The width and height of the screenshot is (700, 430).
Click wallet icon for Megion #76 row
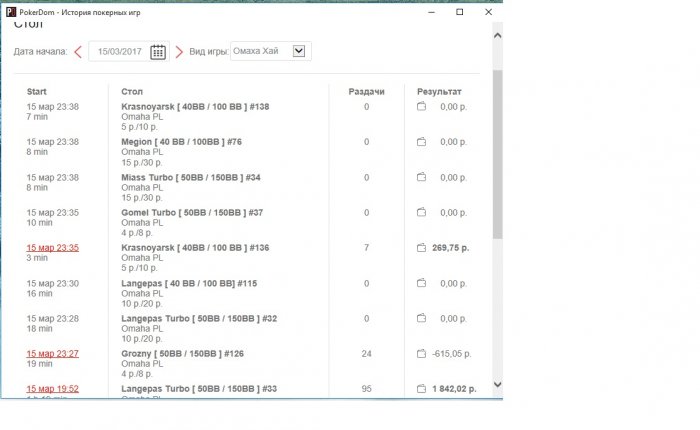421,142
